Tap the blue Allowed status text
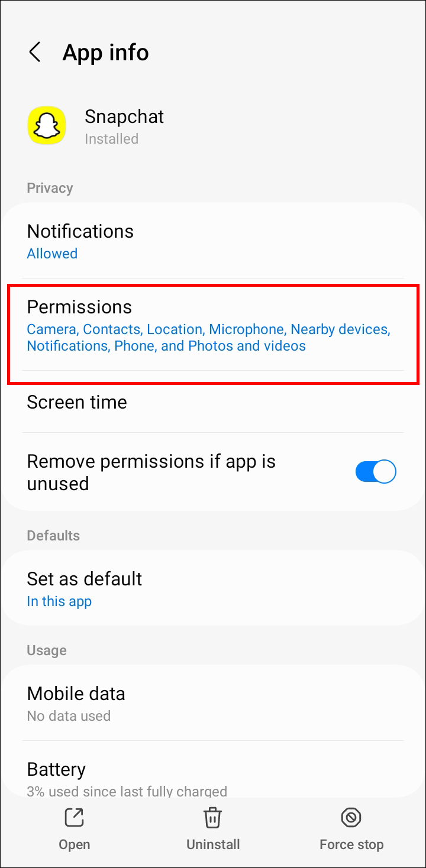Screen dimensions: 426x868 (x=52, y=254)
